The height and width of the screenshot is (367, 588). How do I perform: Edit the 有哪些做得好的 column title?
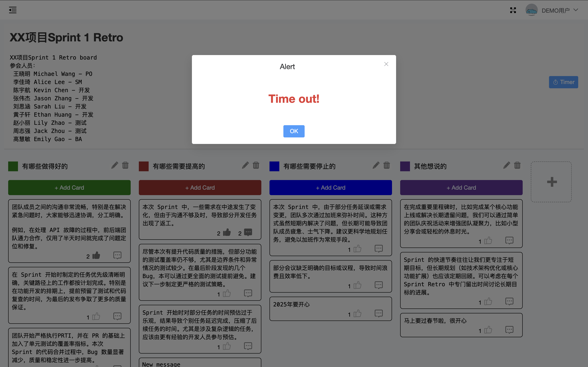(115, 165)
